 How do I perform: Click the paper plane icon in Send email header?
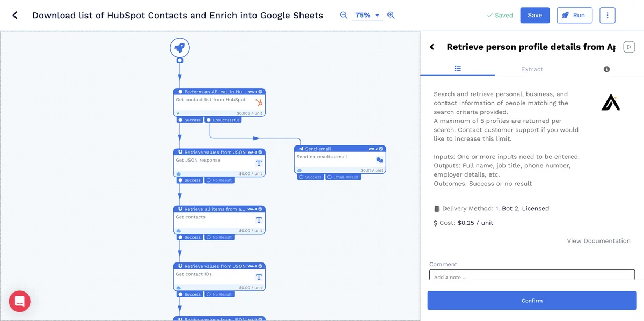pos(301,149)
